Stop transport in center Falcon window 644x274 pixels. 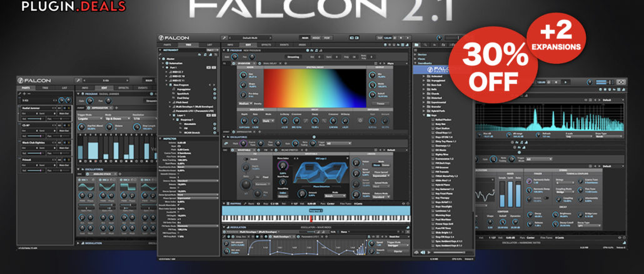tap(400, 38)
